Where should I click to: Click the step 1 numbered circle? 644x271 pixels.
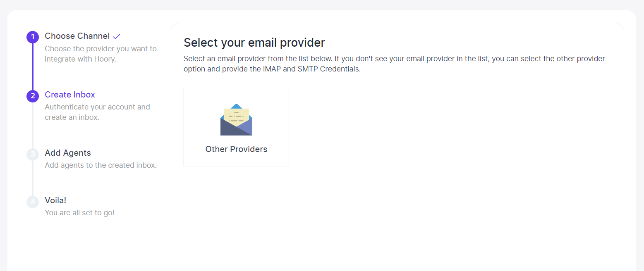(x=33, y=37)
